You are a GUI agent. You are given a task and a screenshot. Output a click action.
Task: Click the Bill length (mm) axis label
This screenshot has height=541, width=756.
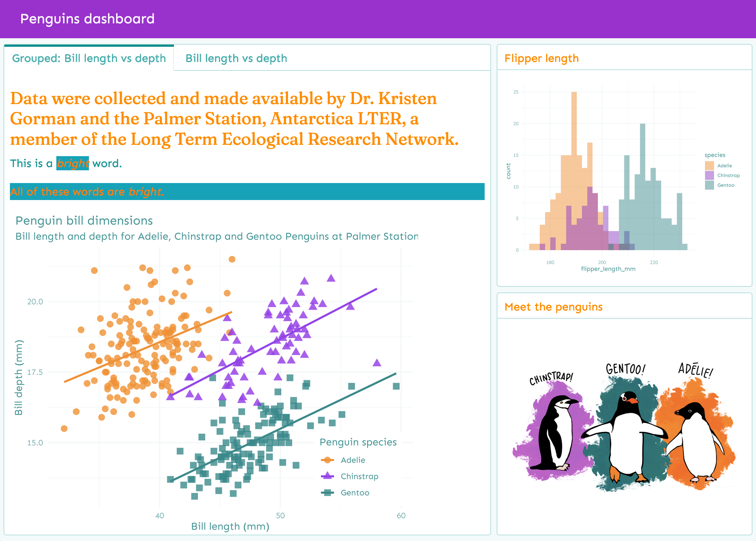pyautogui.click(x=230, y=526)
